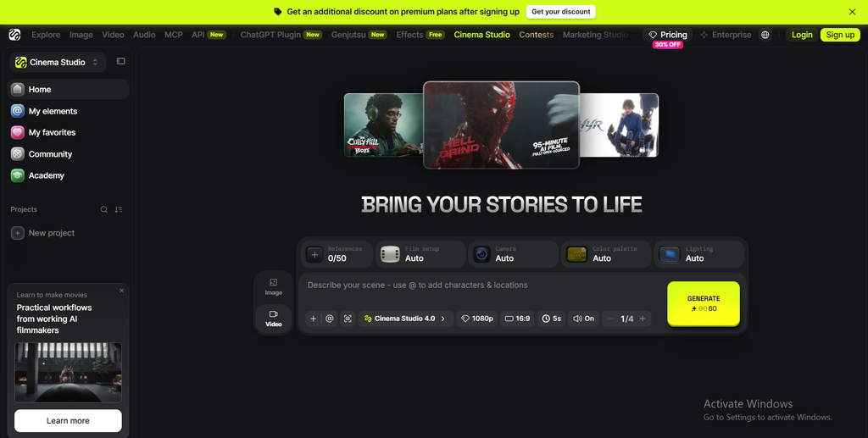This screenshot has width=868, height=438.
Task: Click the Login button
Action: (x=802, y=35)
